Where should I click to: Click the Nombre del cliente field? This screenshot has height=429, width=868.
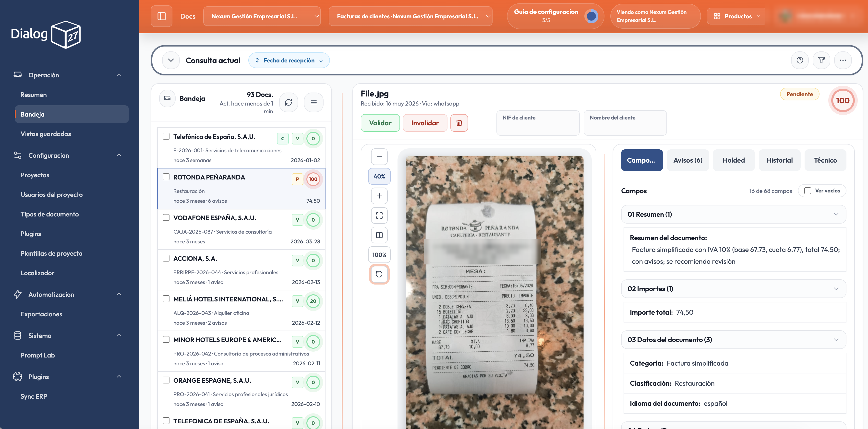pyautogui.click(x=625, y=123)
